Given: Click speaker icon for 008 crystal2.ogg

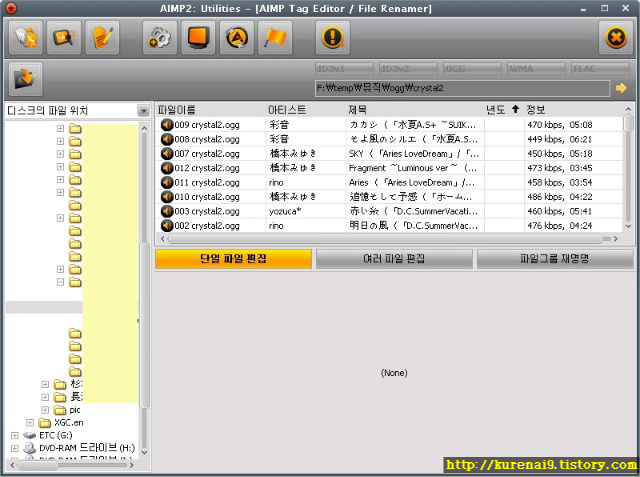Looking at the screenshot, I should 167,139.
